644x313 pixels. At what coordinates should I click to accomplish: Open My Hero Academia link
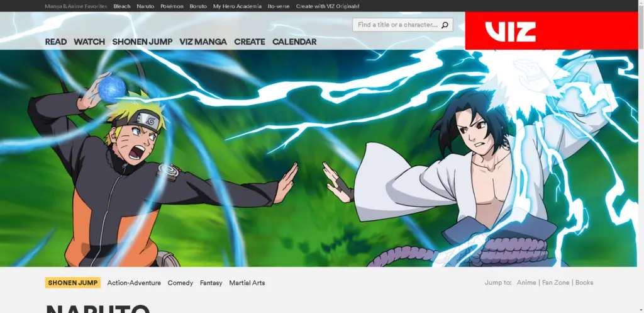click(x=237, y=6)
